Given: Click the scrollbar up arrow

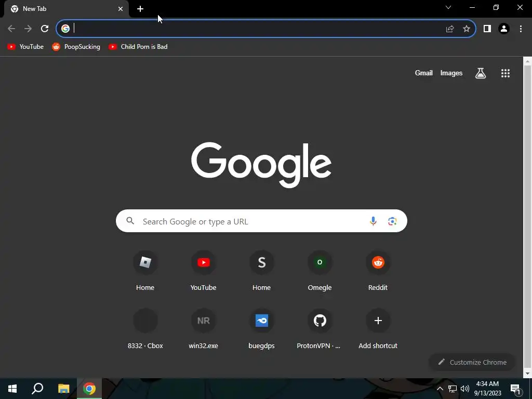Looking at the screenshot, I should pyautogui.click(x=527, y=61).
